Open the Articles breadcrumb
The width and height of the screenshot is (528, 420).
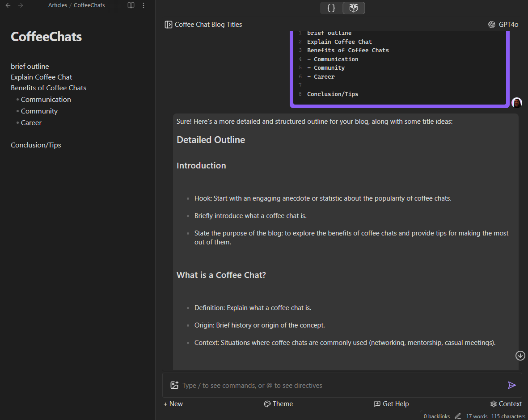[57, 5]
